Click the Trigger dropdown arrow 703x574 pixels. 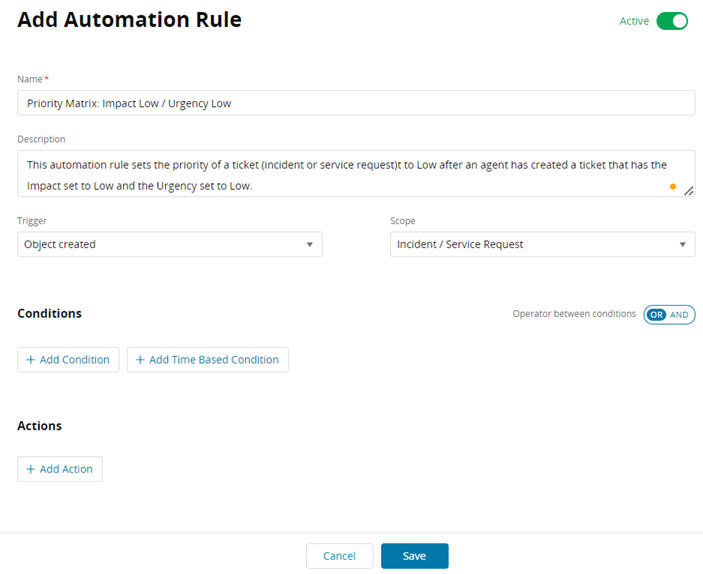(x=309, y=245)
